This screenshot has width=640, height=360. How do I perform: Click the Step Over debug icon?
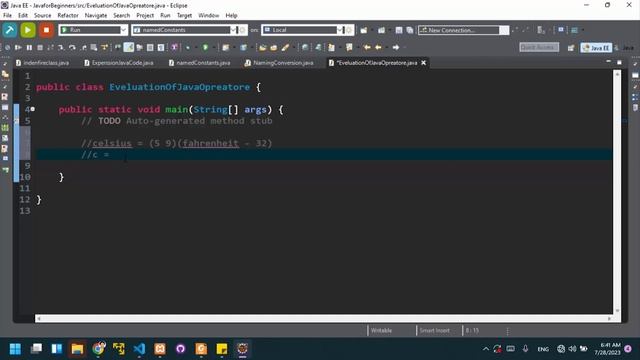click(x=72, y=47)
